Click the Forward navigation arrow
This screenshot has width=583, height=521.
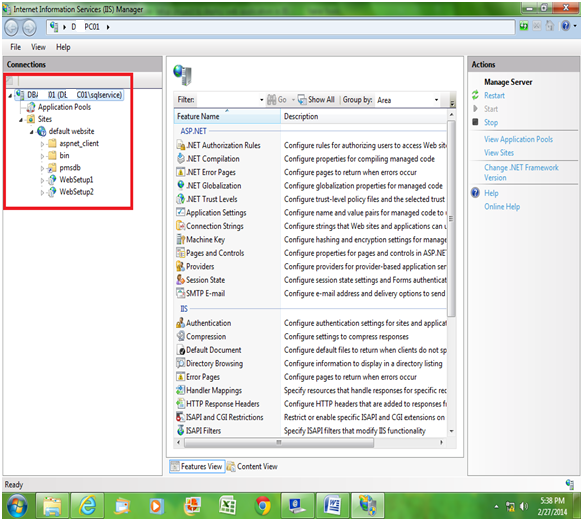[x=29, y=28]
